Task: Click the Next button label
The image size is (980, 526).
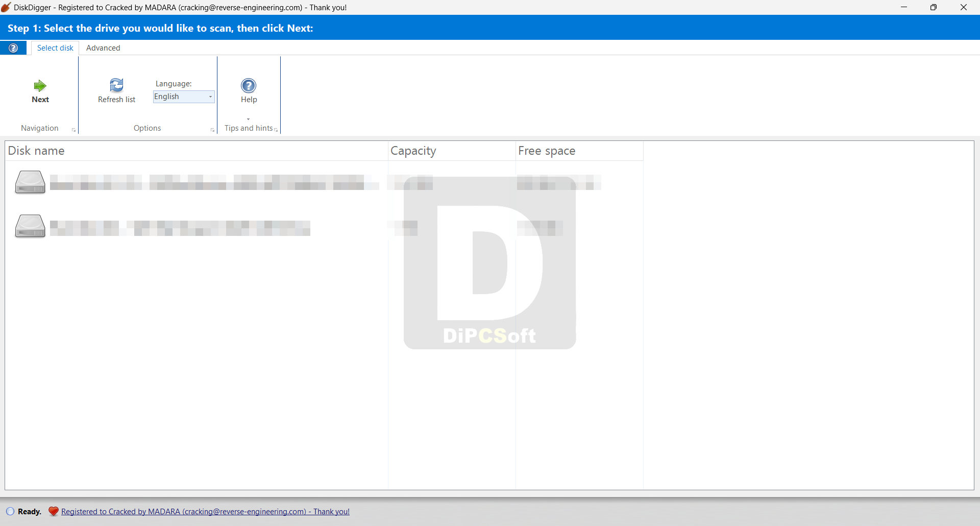Action: coord(40,100)
